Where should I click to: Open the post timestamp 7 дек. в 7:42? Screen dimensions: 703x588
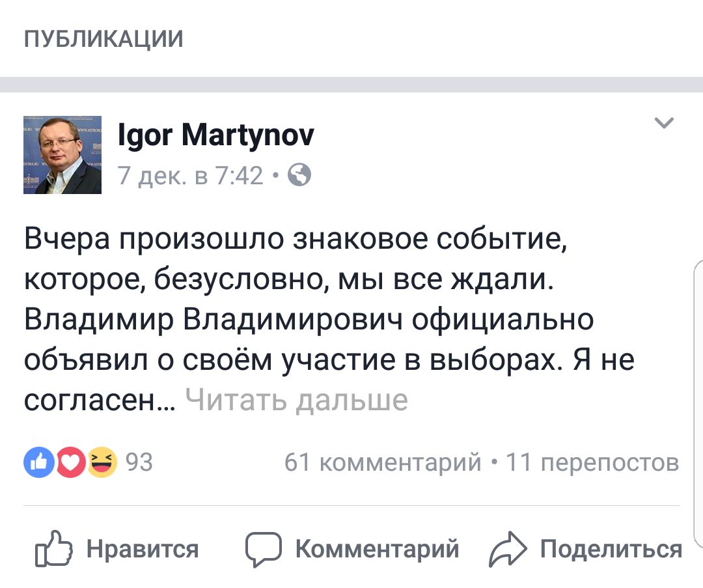tap(190, 175)
